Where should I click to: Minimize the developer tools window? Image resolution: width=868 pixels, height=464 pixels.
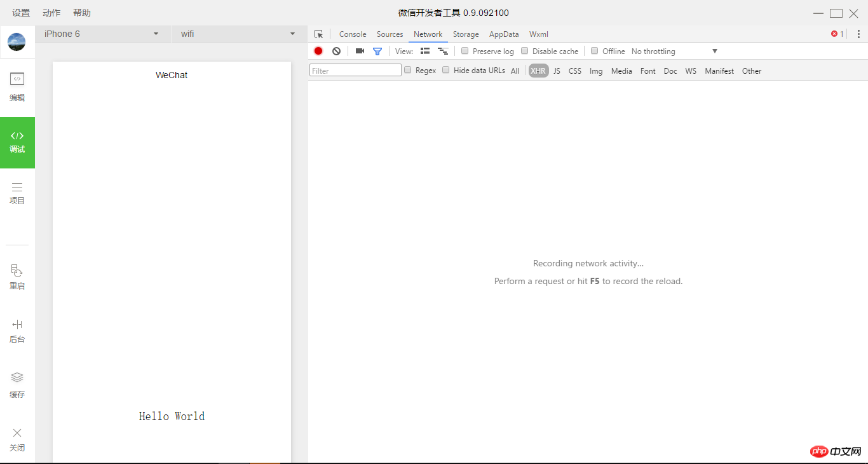coord(818,13)
